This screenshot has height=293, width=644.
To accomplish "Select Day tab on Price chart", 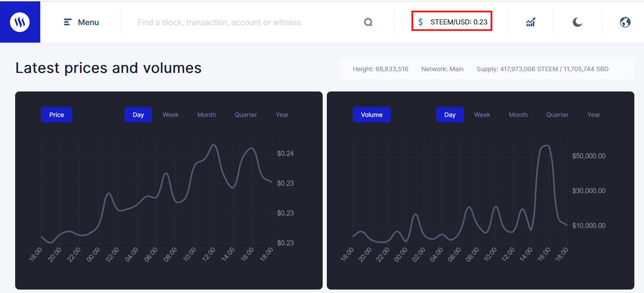I will (138, 115).
